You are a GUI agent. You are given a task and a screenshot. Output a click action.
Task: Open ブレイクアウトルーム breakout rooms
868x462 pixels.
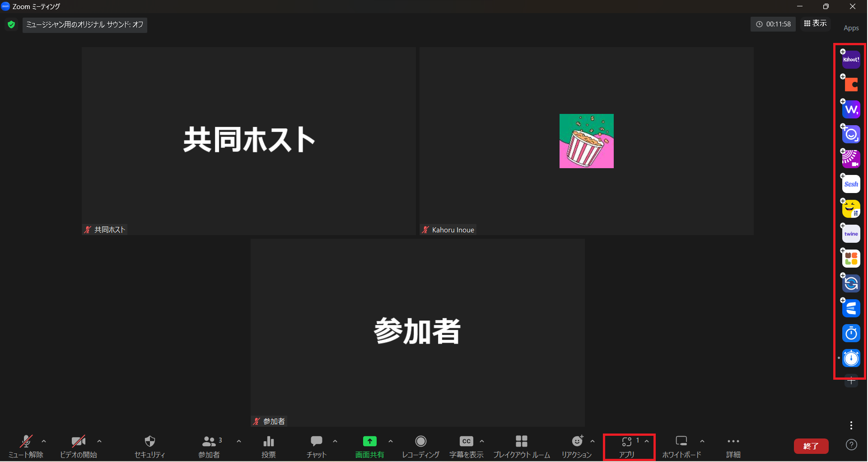[521, 446]
